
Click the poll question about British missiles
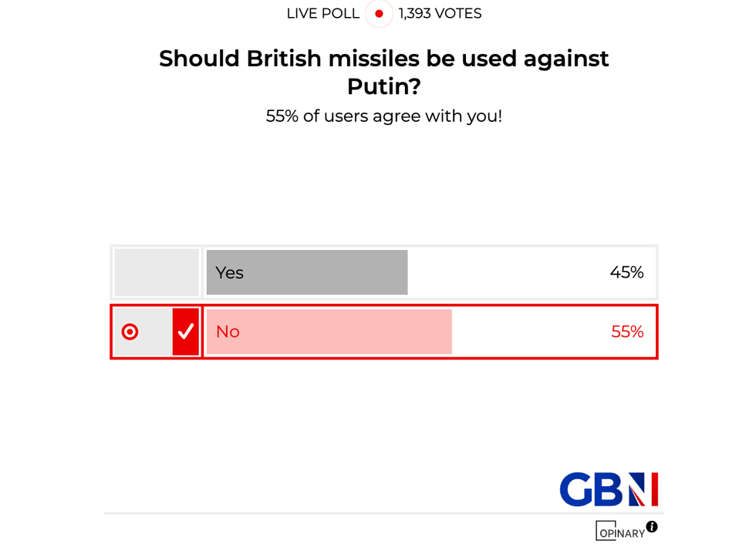(384, 72)
